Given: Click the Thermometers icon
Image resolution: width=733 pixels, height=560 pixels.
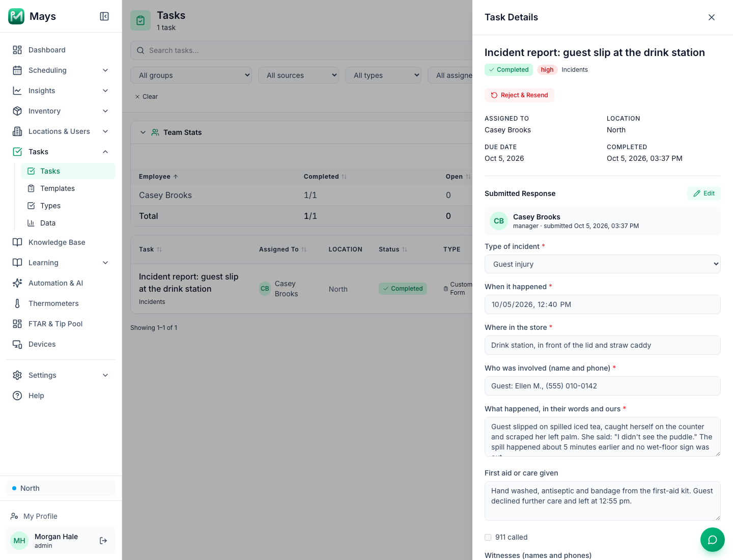Looking at the screenshot, I should pos(17,303).
